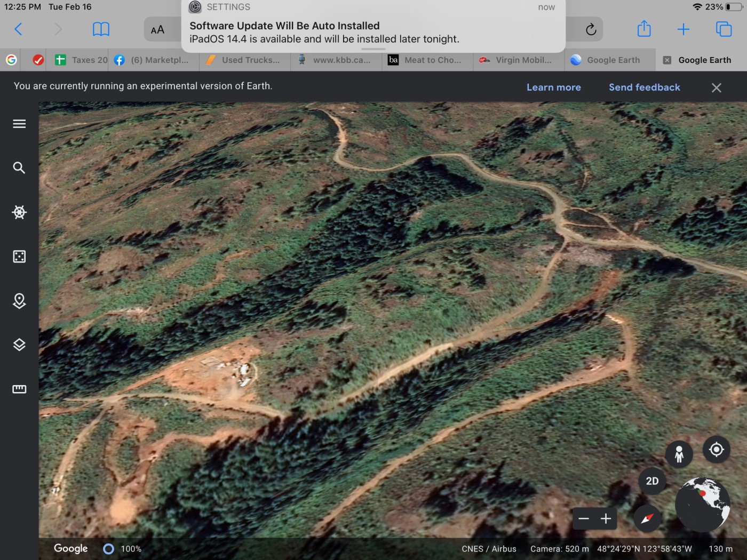Zoom in with the plus button
The width and height of the screenshot is (747, 560).
click(606, 519)
